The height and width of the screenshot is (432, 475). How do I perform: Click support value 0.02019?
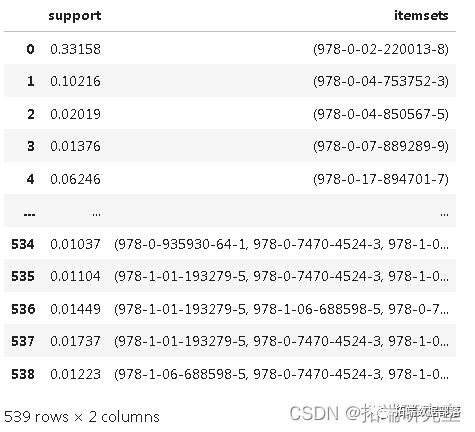point(75,114)
